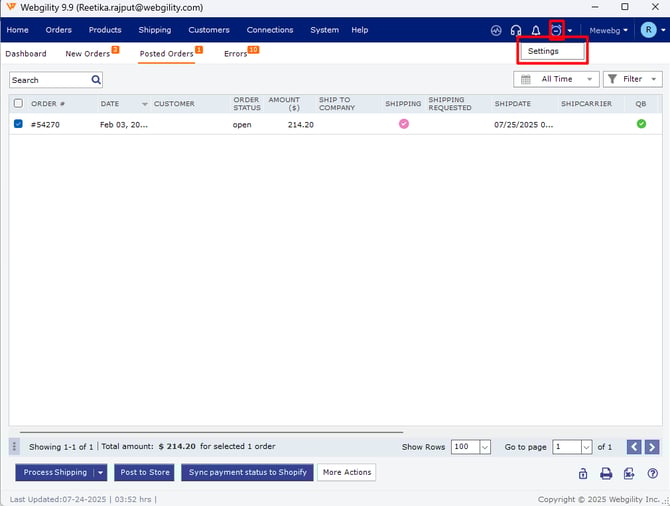670x506 pixels.
Task: Open help question mark icon
Action: [x=652, y=473]
